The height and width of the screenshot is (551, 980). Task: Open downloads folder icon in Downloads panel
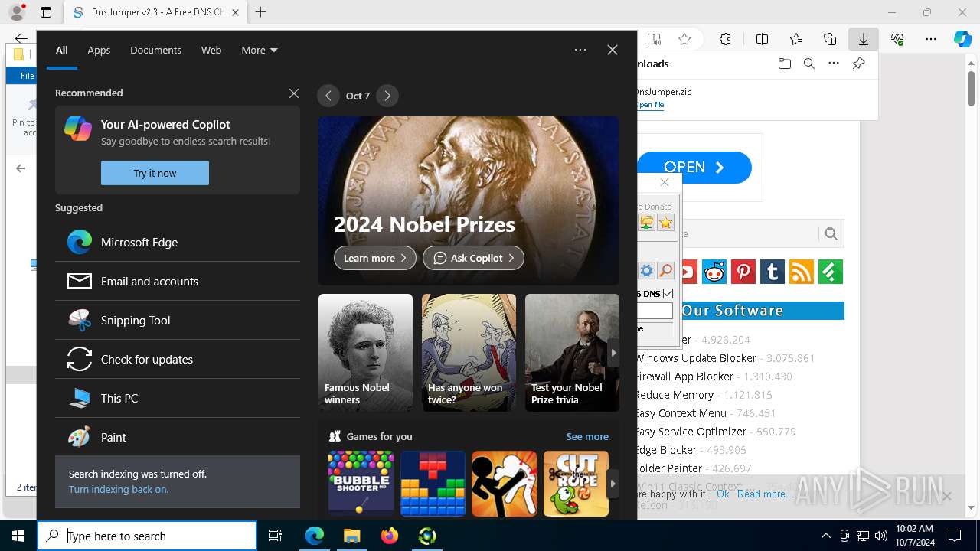[x=784, y=64]
